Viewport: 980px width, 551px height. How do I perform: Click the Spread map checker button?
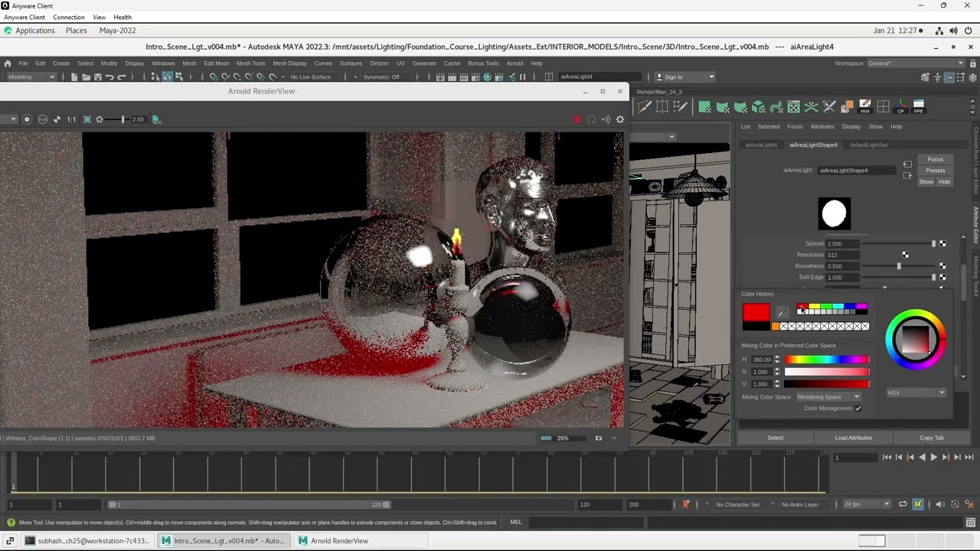tap(942, 243)
